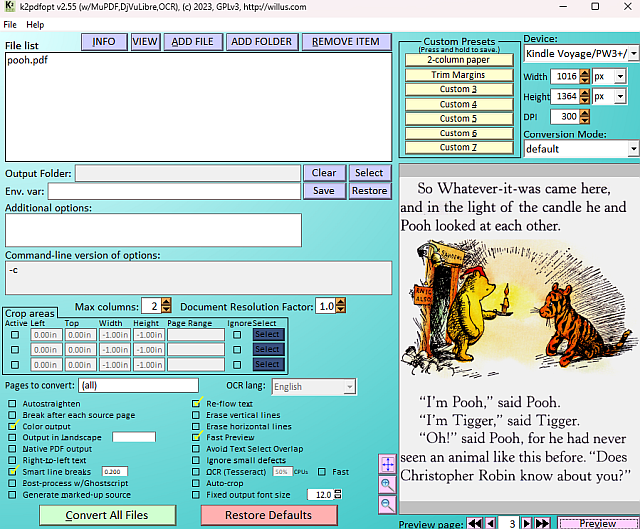
Task: Select Custom 5 preset
Action: tap(459, 118)
